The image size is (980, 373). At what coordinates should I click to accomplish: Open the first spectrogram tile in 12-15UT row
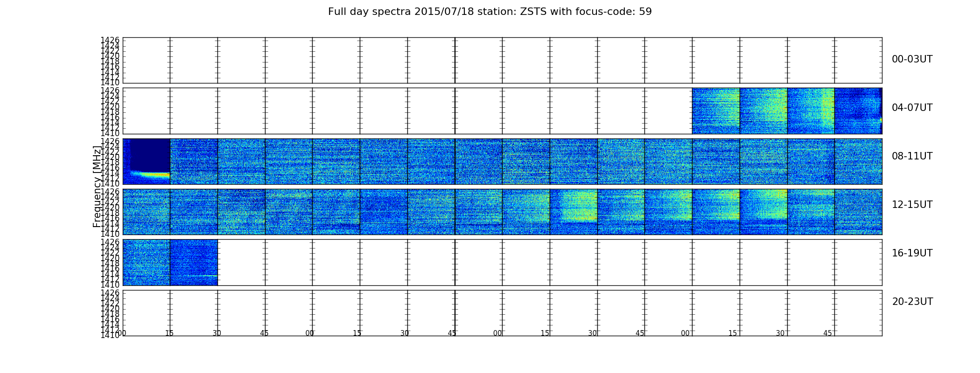(x=147, y=212)
